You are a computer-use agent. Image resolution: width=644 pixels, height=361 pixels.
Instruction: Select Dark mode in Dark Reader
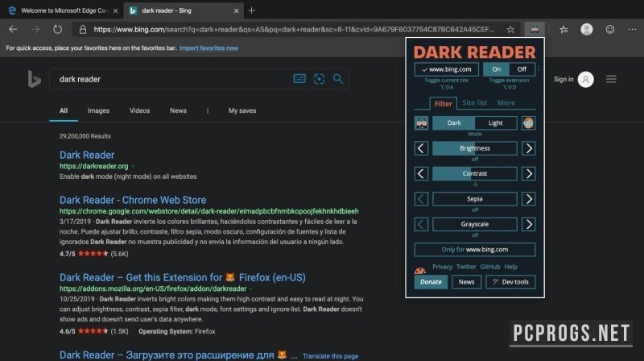454,123
